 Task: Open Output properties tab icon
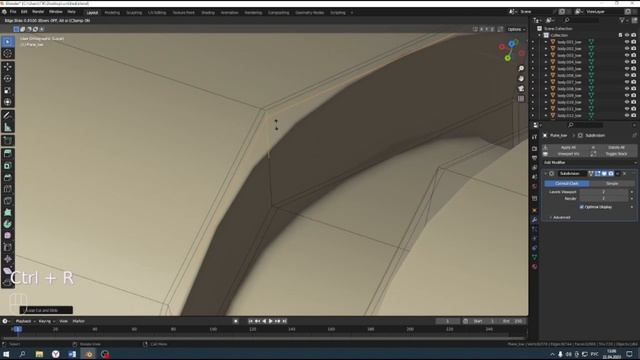click(x=535, y=158)
